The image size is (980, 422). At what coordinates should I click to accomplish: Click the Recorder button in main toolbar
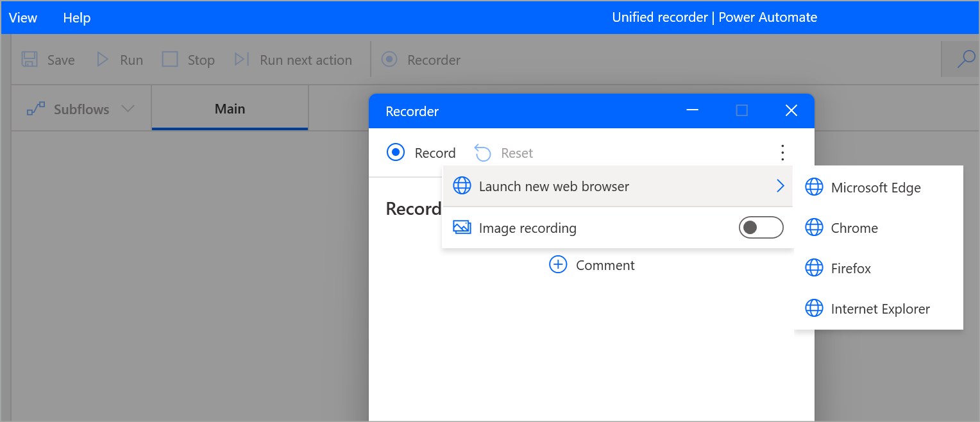point(421,60)
